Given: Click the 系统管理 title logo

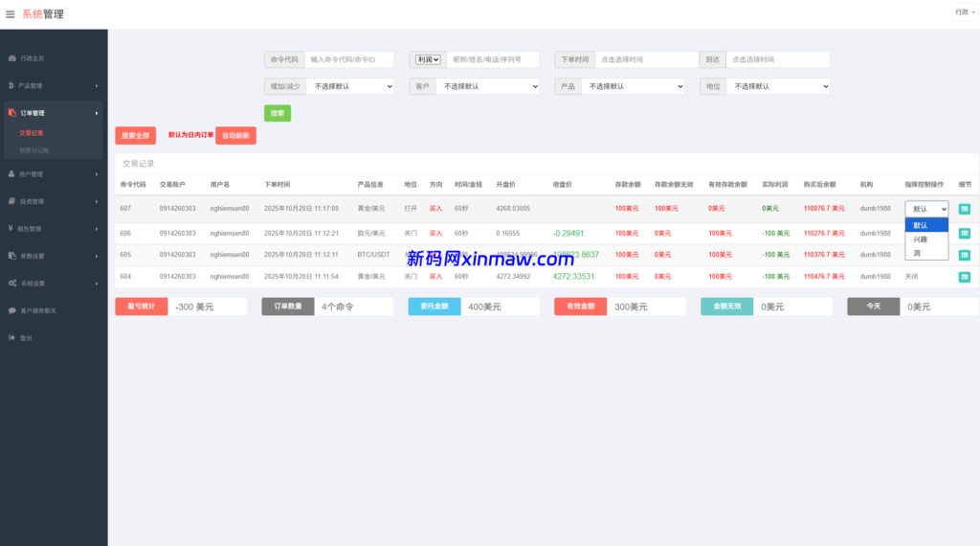Looking at the screenshot, I should (43, 14).
